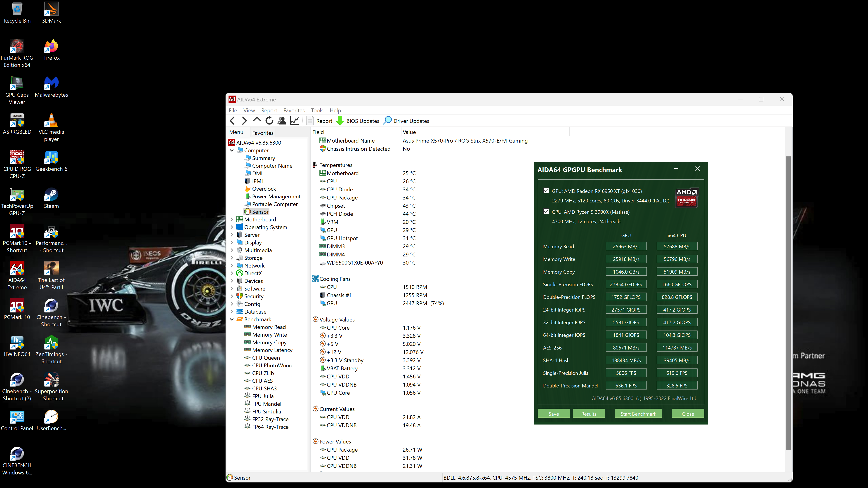Screen dimensions: 868x488
Task: Expand the Display tree node
Action: [232, 242]
